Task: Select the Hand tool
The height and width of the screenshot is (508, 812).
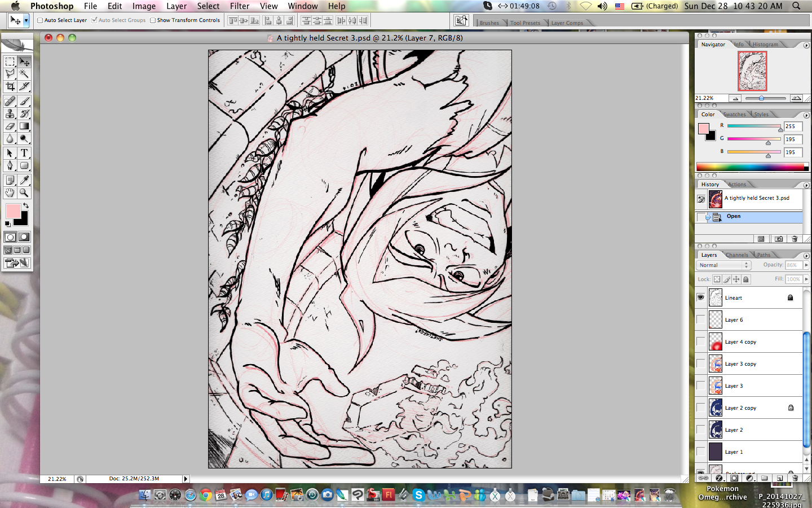Action: pyautogui.click(x=10, y=192)
